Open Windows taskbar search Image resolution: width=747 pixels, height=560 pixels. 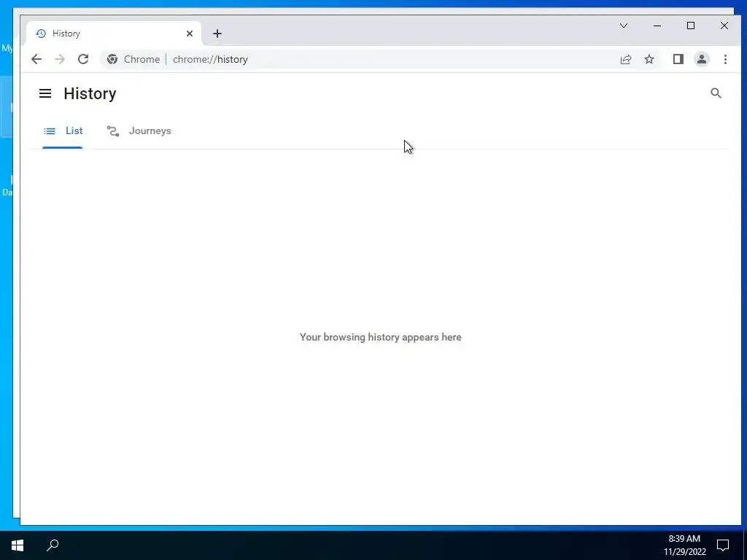(x=53, y=545)
